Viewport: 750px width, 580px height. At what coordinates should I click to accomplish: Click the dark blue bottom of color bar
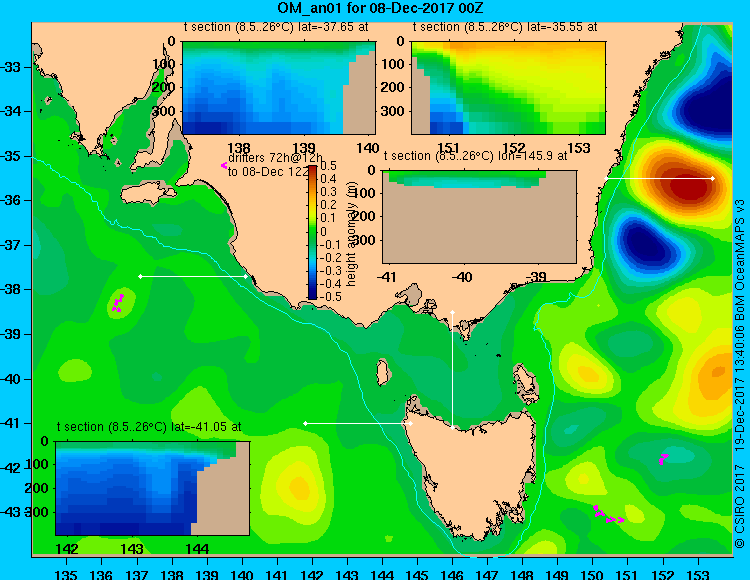(312, 296)
